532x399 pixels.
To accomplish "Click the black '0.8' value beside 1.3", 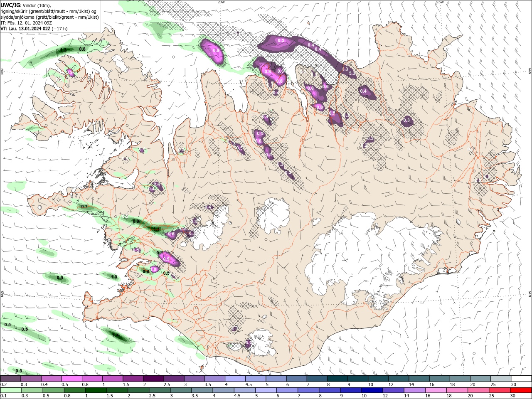I will pyautogui.click(x=82, y=49).
